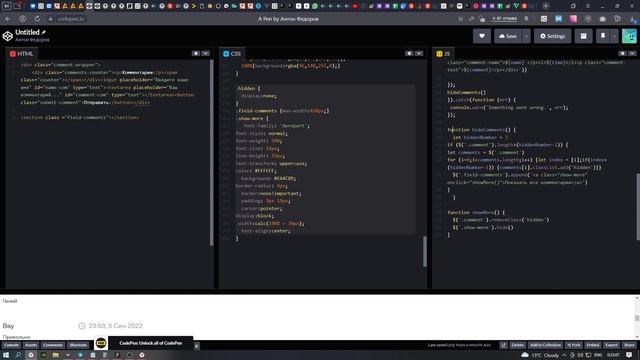640x360 pixels.
Task: Expand the HTML editor dropdown chevron
Action: 206,53
